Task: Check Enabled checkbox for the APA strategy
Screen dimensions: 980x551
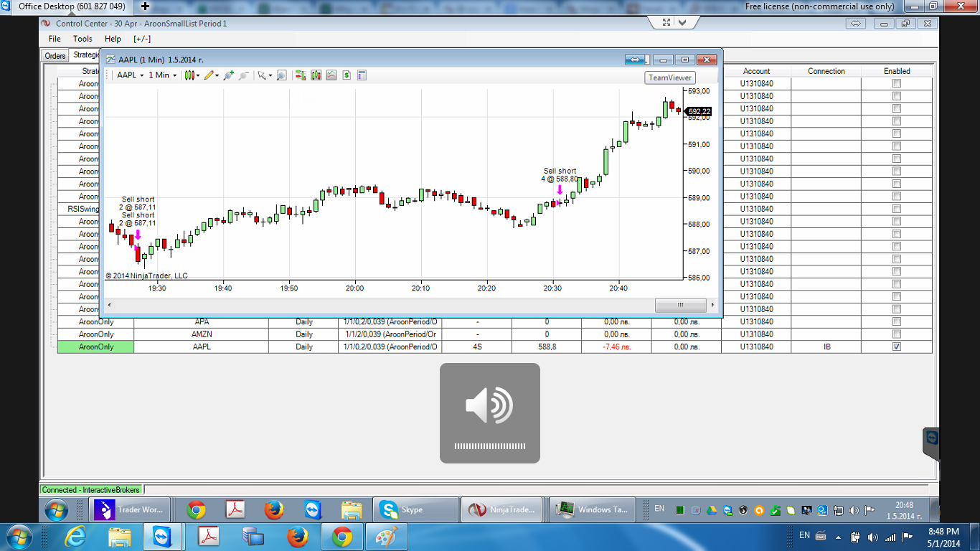Action: 896,321
